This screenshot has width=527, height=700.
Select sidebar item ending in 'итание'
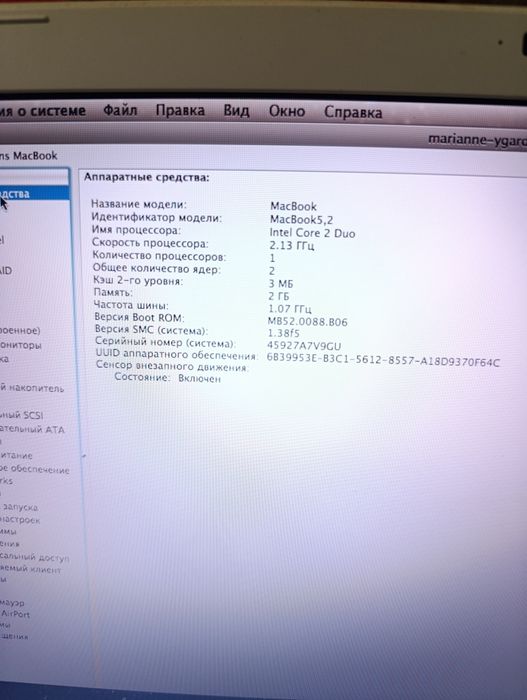(x=16, y=455)
